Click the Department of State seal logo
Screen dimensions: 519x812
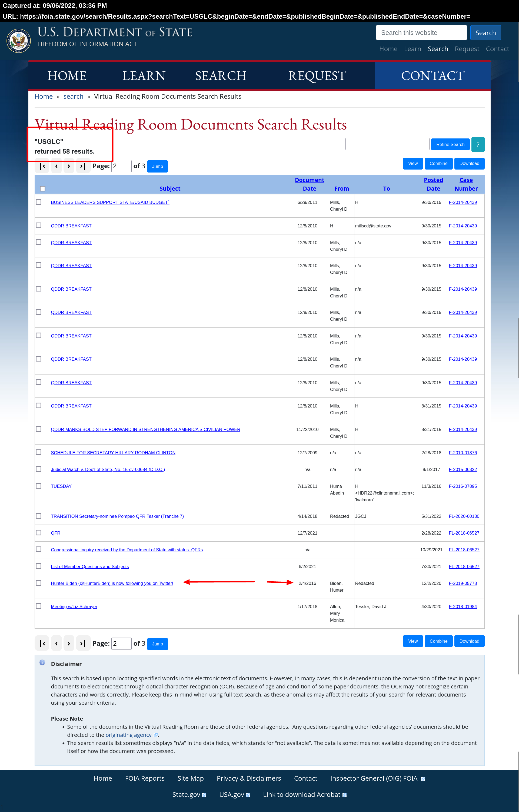pos(19,41)
